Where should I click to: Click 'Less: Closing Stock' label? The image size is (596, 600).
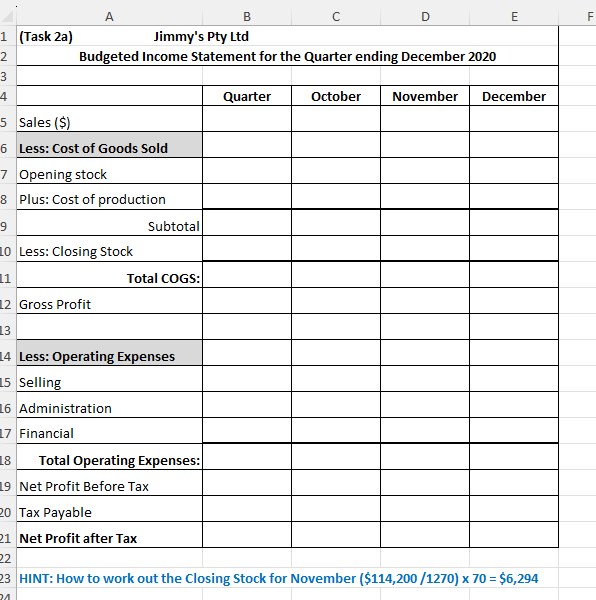tap(76, 251)
